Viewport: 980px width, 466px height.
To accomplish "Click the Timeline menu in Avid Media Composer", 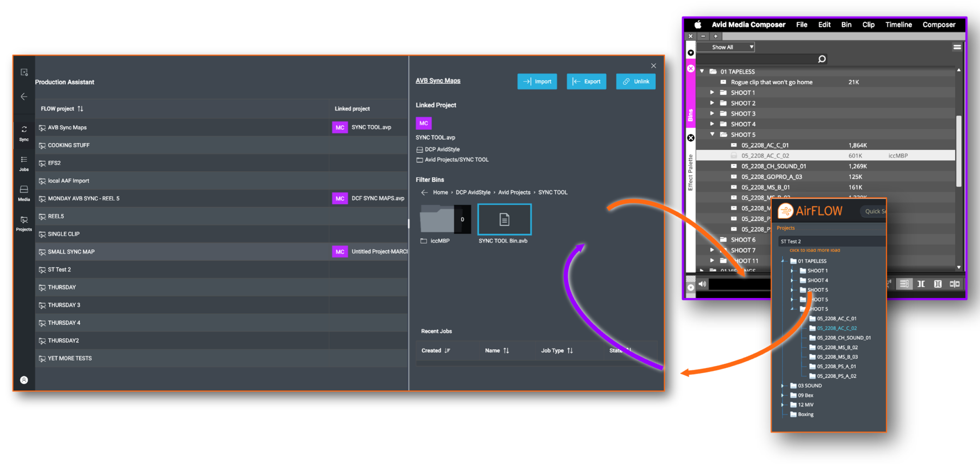I will tap(898, 24).
